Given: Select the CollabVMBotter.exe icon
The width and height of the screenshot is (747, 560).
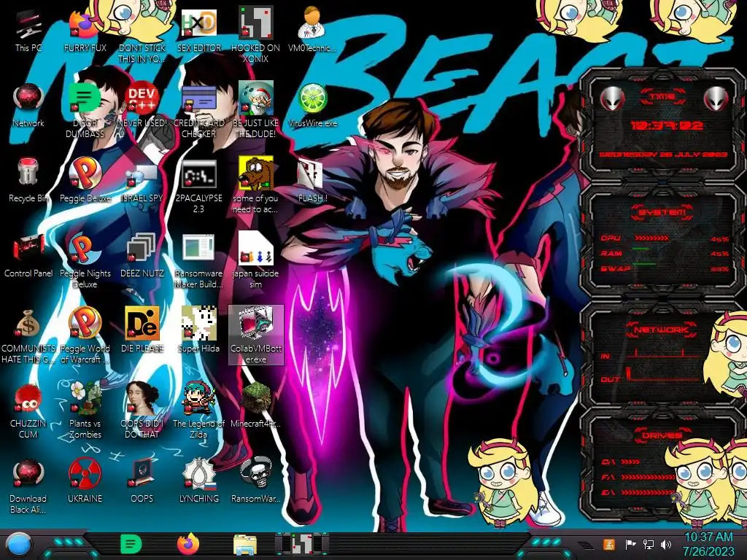Looking at the screenshot, I should coord(256,335).
